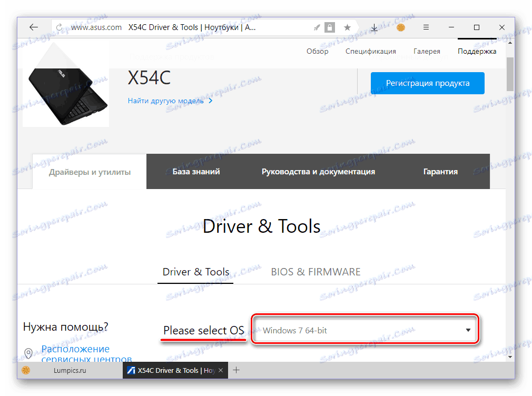Open the downloads arrow icon
This screenshot has width=532, height=396.
coord(374,27)
